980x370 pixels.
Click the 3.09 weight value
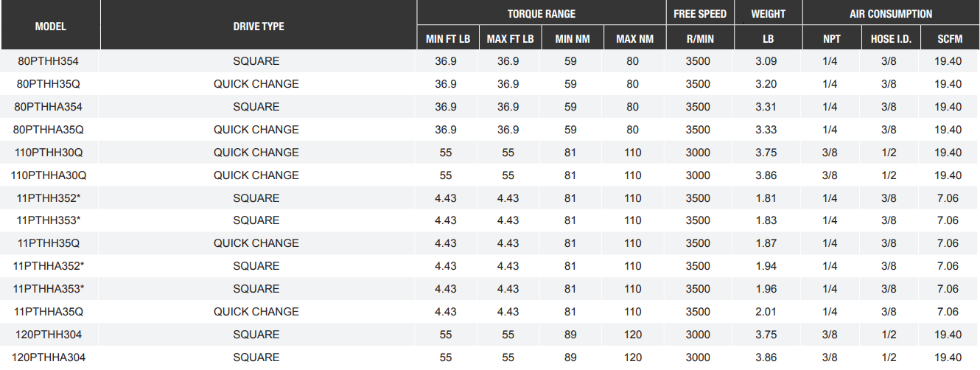[766, 61]
